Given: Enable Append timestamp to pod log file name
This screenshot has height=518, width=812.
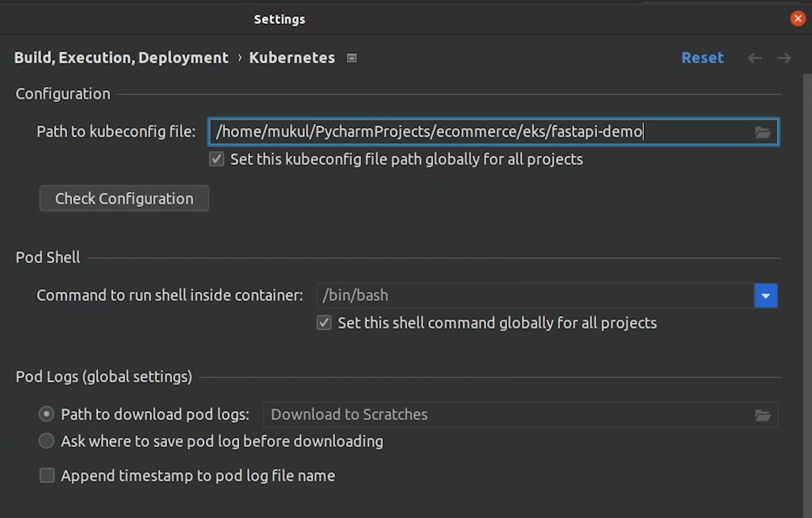Looking at the screenshot, I should point(47,476).
